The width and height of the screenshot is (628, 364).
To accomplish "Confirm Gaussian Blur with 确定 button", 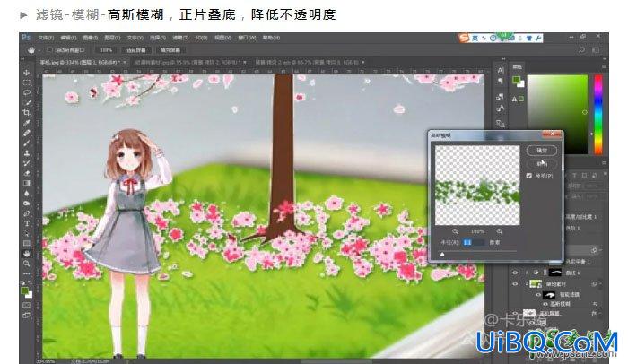I will pos(542,151).
